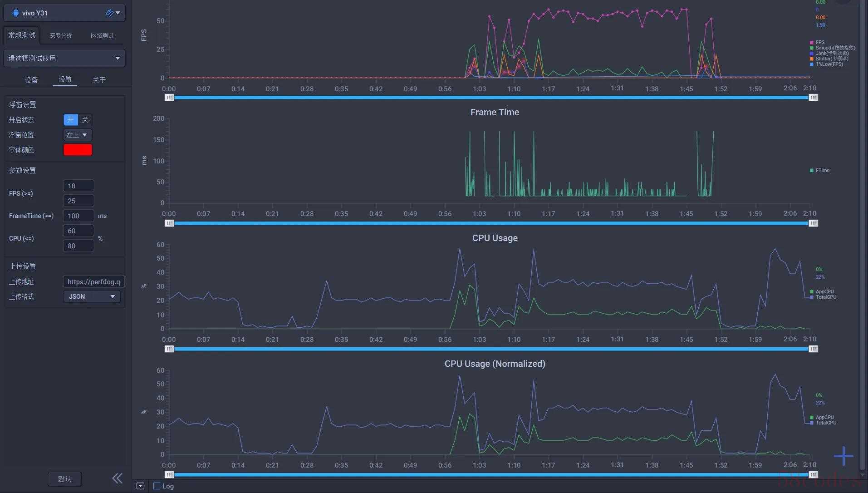Click the Android icon beside vivo Y31
The width and height of the screenshot is (868, 493).
click(15, 13)
